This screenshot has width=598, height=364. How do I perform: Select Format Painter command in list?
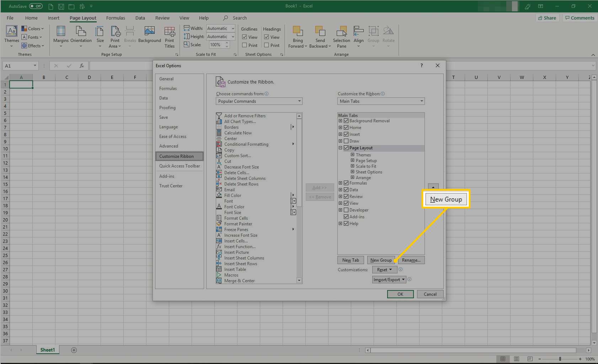[238, 224]
